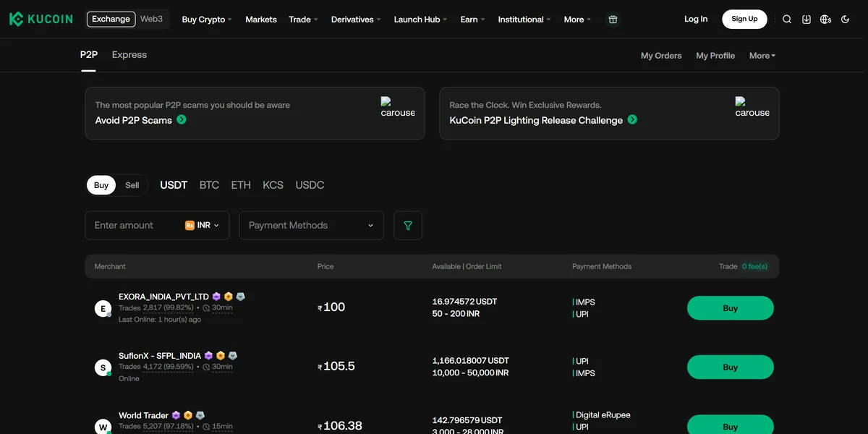Image resolution: width=868 pixels, height=434 pixels.
Task: Open the search magnifier icon
Action: point(787,20)
